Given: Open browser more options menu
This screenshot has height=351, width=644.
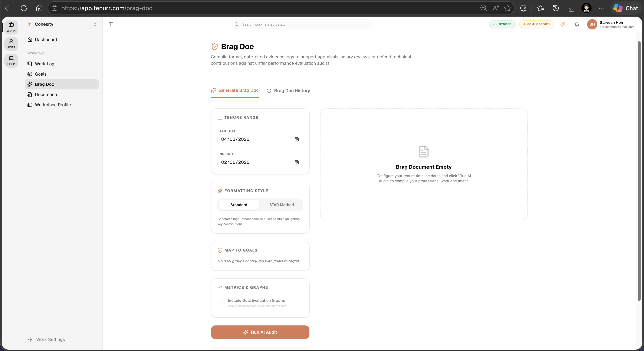Looking at the screenshot, I should click(602, 8).
